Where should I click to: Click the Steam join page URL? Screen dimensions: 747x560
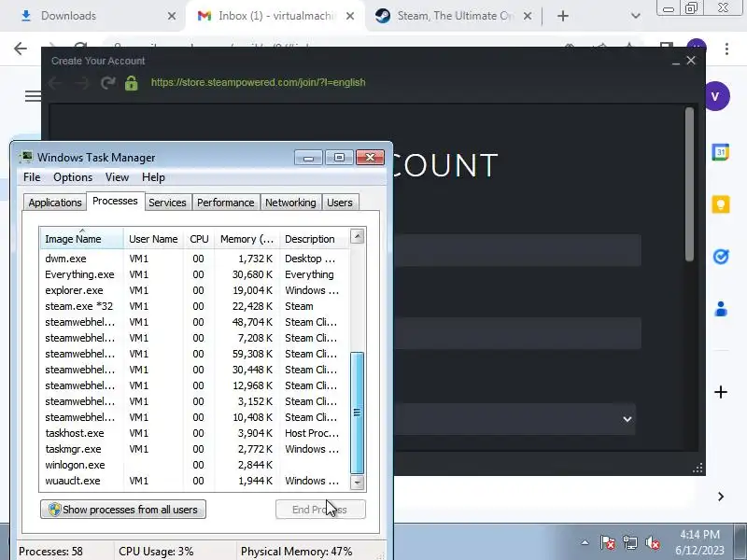[x=259, y=82]
